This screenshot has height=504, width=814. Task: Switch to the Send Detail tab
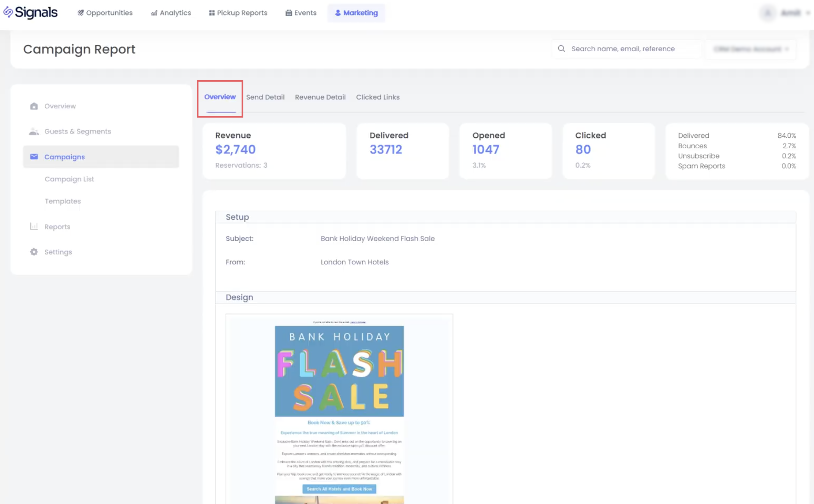(x=265, y=97)
